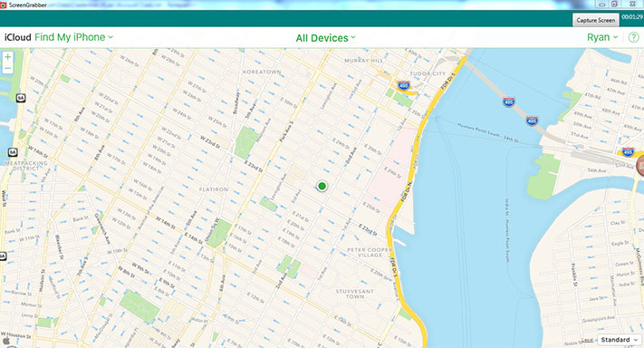Select the green device location dot
The width and height of the screenshot is (644, 348).
[x=322, y=186]
